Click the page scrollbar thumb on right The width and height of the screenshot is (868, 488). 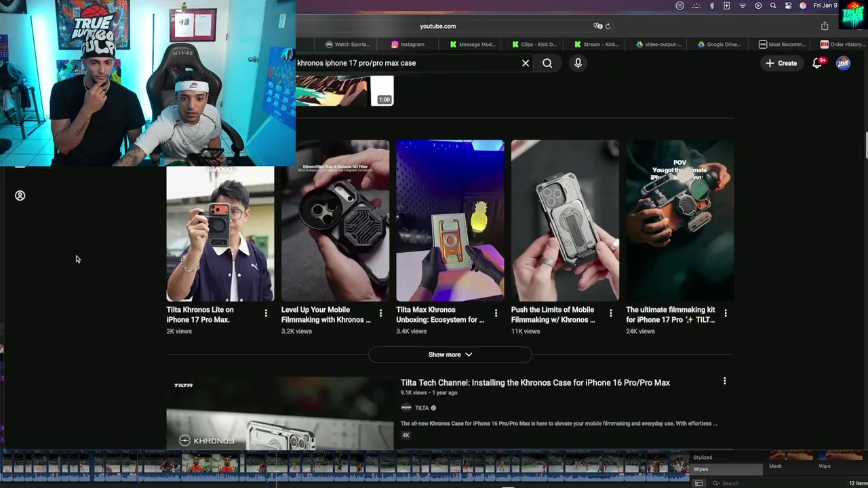[x=865, y=146]
